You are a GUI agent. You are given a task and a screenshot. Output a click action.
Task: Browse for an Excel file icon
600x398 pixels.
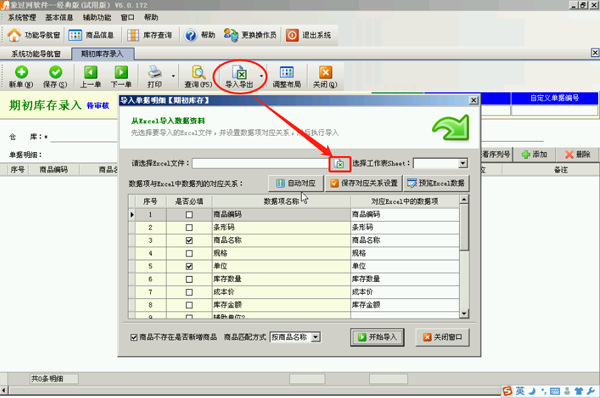pos(340,164)
